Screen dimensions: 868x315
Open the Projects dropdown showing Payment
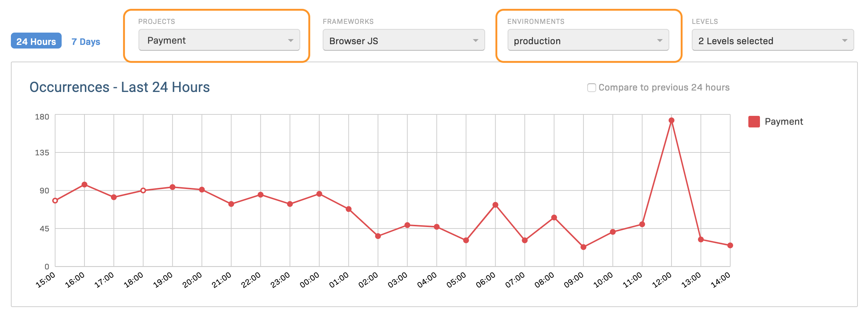(219, 40)
